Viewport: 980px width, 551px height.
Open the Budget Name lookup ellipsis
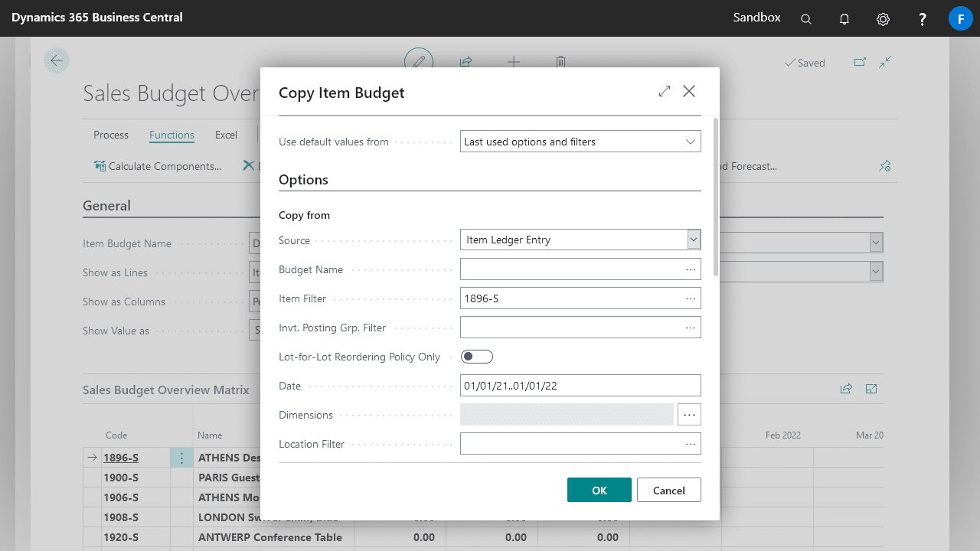pyautogui.click(x=691, y=269)
